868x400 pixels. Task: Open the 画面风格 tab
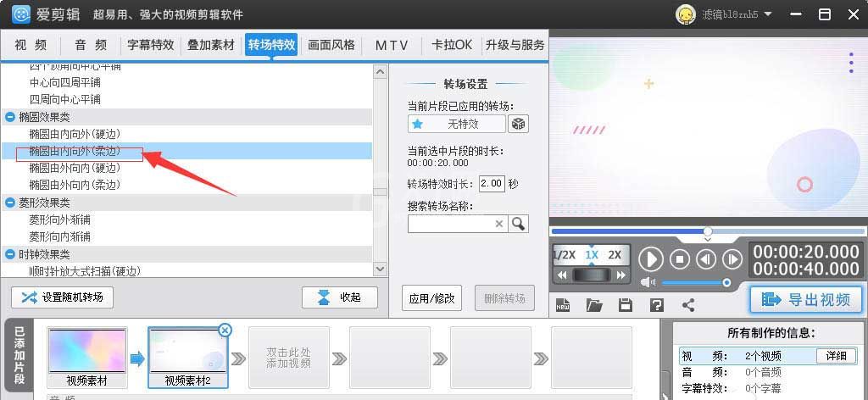(x=331, y=45)
